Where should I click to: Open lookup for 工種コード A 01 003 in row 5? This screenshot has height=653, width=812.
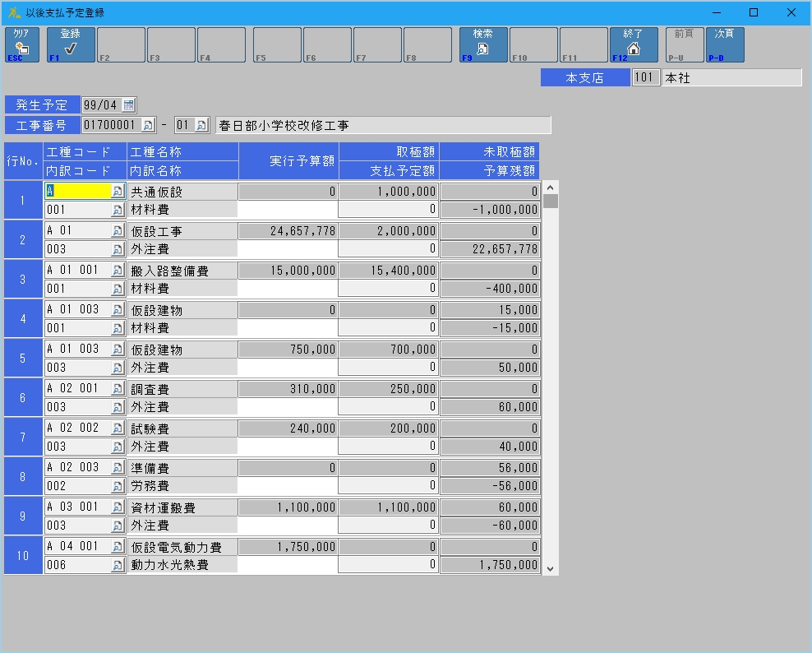[117, 349]
